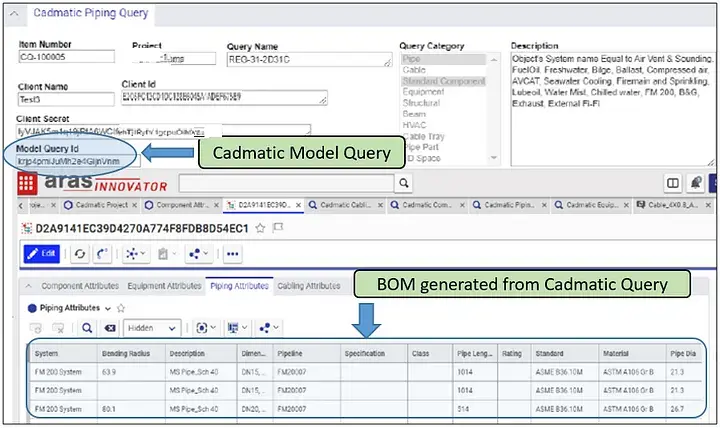Image resolution: width=720 pixels, height=428 pixels.
Task: Collapse the Cadmatic Piping Query section
Action: (14, 13)
